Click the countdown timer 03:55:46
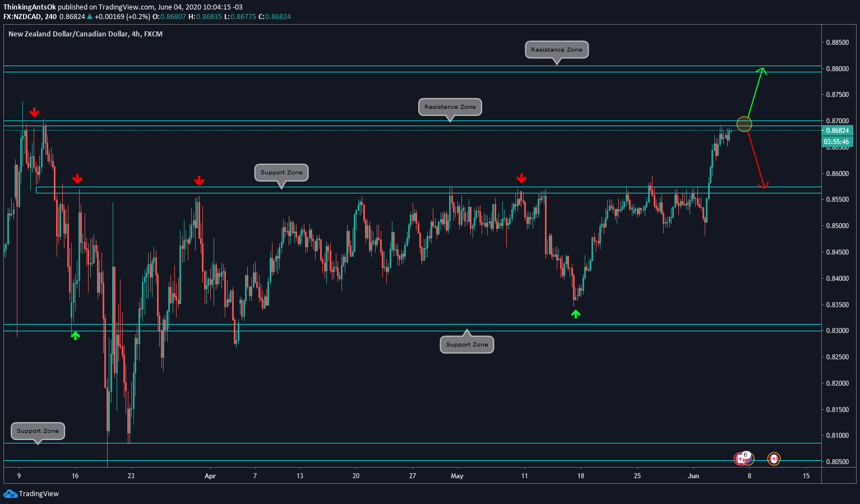Image resolution: width=860 pixels, height=504 pixels. (x=838, y=142)
